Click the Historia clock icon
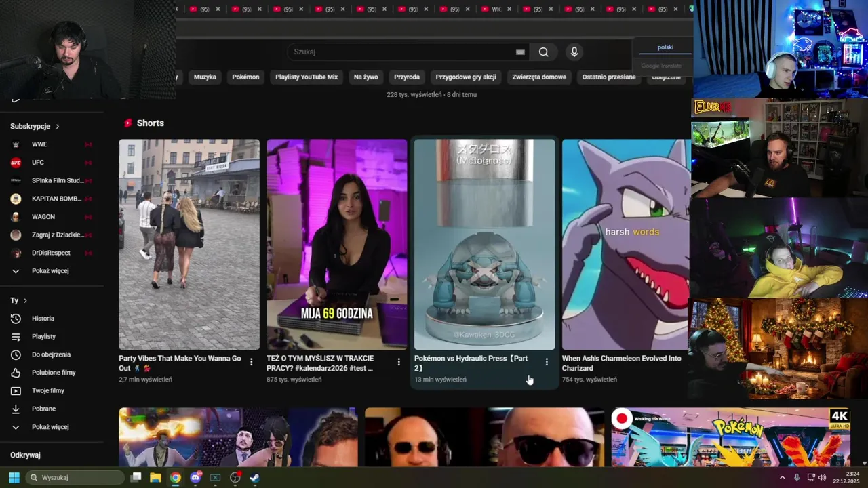The image size is (868, 488). tap(16, 319)
